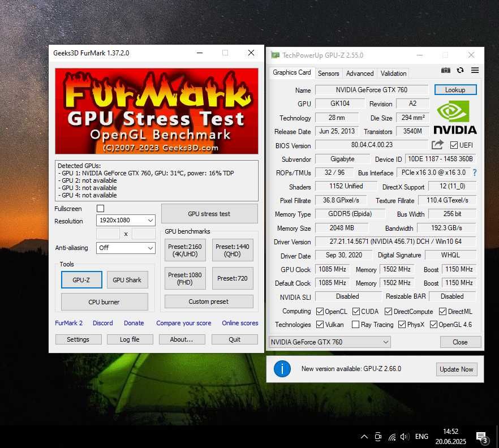
Task: Toggle the CUDA checkbox
Action: [356, 311]
